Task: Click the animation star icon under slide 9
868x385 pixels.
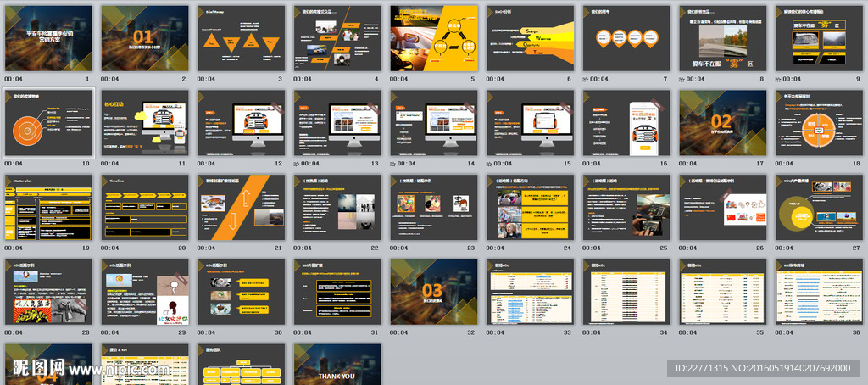Action: 778,79
